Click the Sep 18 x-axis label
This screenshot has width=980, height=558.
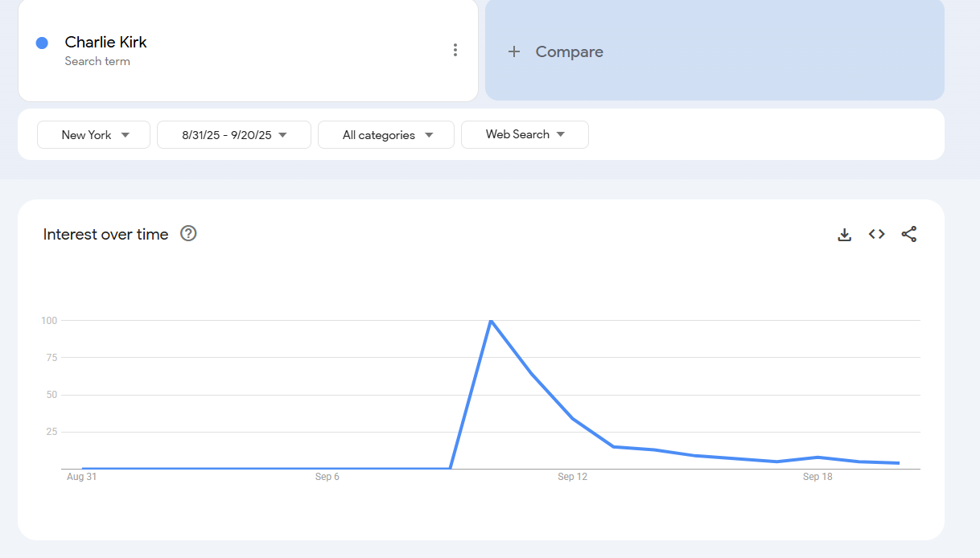pos(817,477)
